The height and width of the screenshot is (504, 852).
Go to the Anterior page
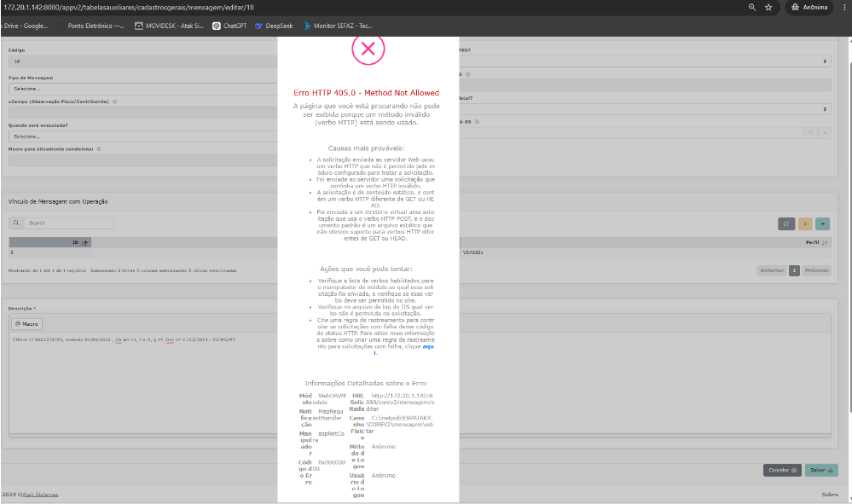[x=772, y=270]
